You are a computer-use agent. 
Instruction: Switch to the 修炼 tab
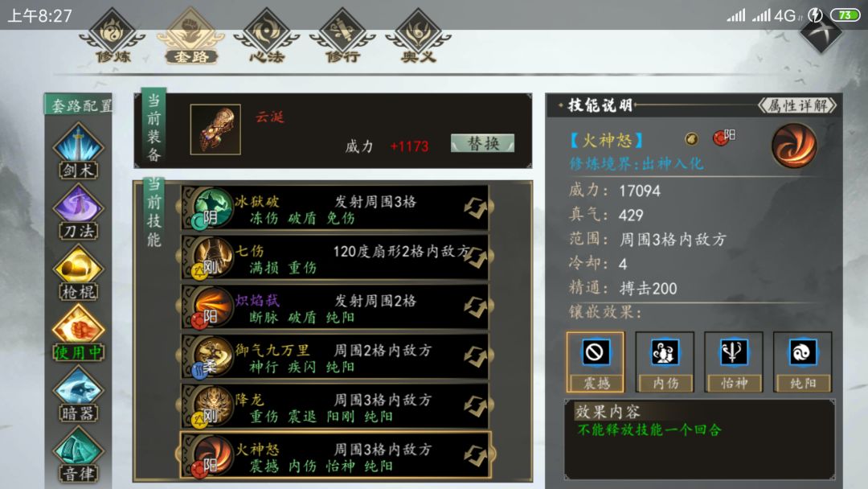tap(113, 36)
